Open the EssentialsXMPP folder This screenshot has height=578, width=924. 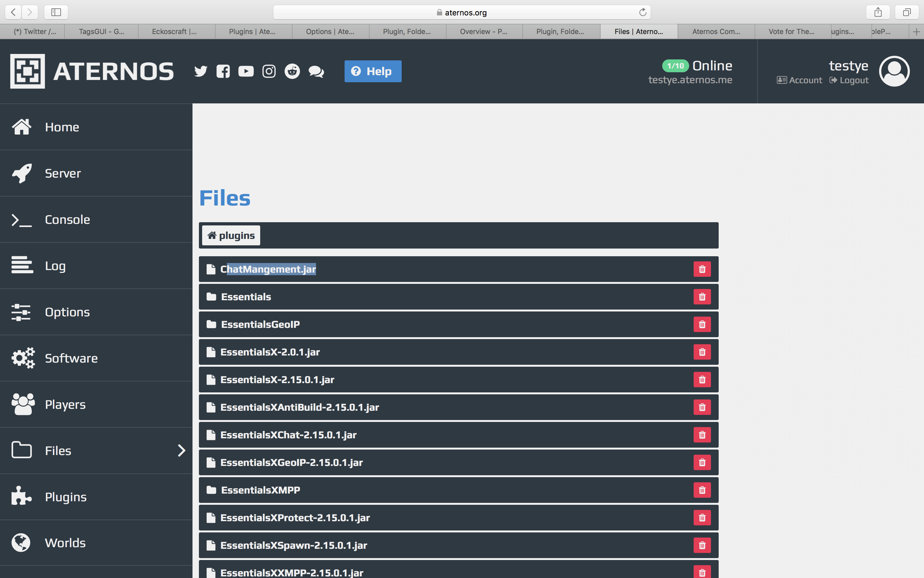click(x=458, y=490)
